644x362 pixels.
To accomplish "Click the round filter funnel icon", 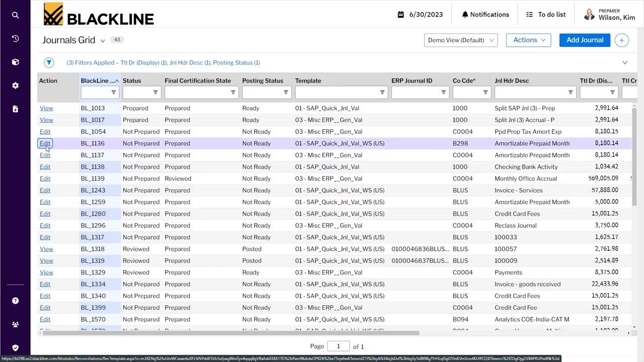I will pos(49,62).
